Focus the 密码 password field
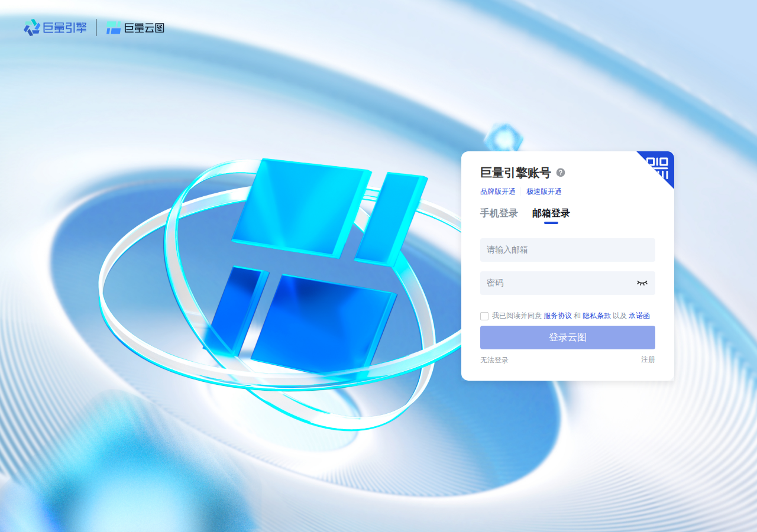This screenshot has width=757, height=532. [568, 283]
